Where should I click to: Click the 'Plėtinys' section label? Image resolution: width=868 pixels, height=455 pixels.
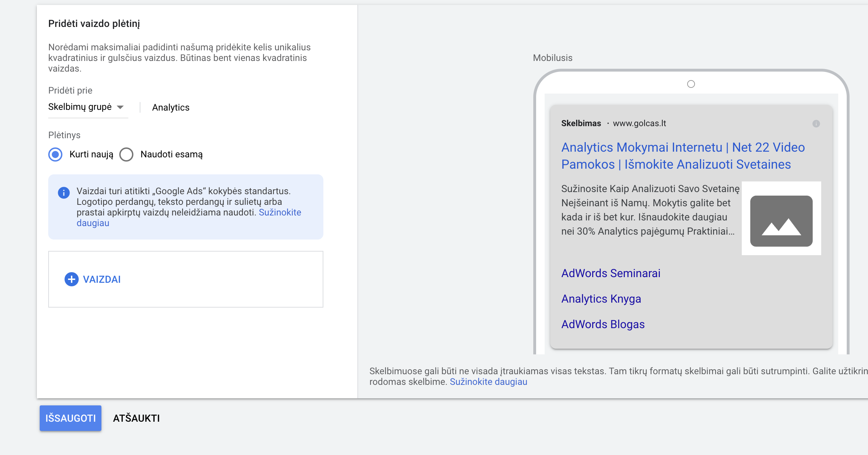click(x=64, y=135)
